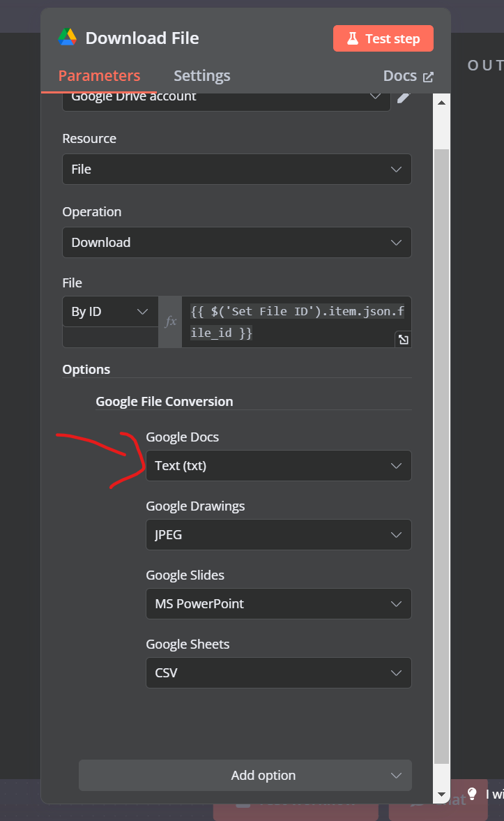Click the Google File Conversion heading
The width and height of the screenshot is (504, 821).
[x=165, y=402]
